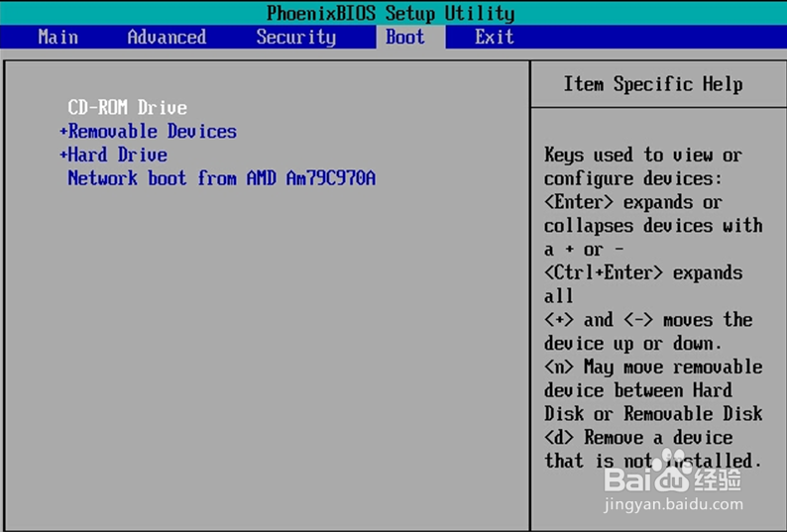Click the '<Enter> expands or' help line
787x532 pixels.
tap(633, 202)
